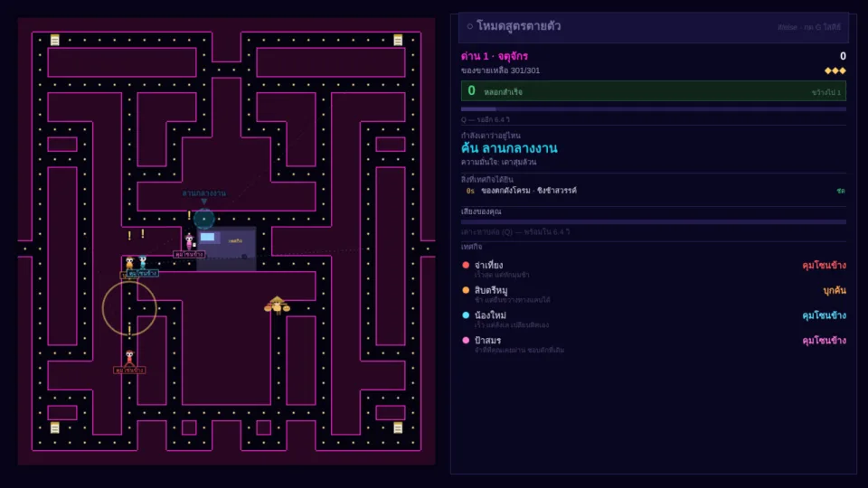
Task: Select the จ่าเที่ยง officer row
Action: [x=653, y=269]
